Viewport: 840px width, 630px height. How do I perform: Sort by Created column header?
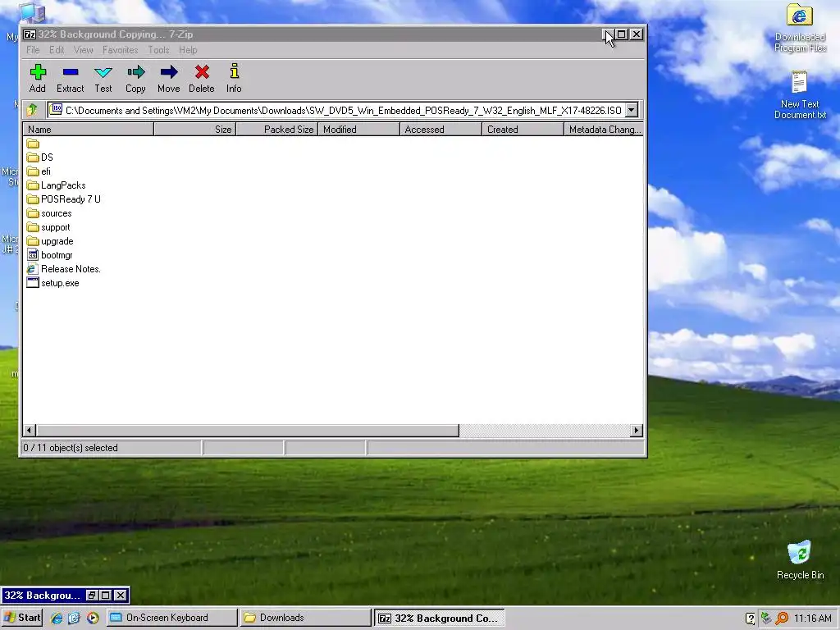pos(523,129)
